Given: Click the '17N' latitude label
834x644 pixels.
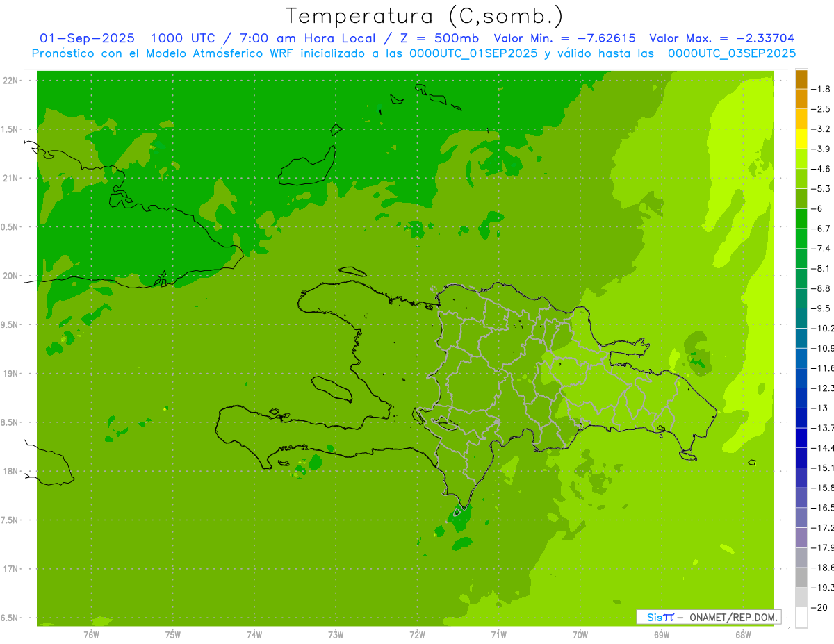Looking at the screenshot, I should (10, 569).
